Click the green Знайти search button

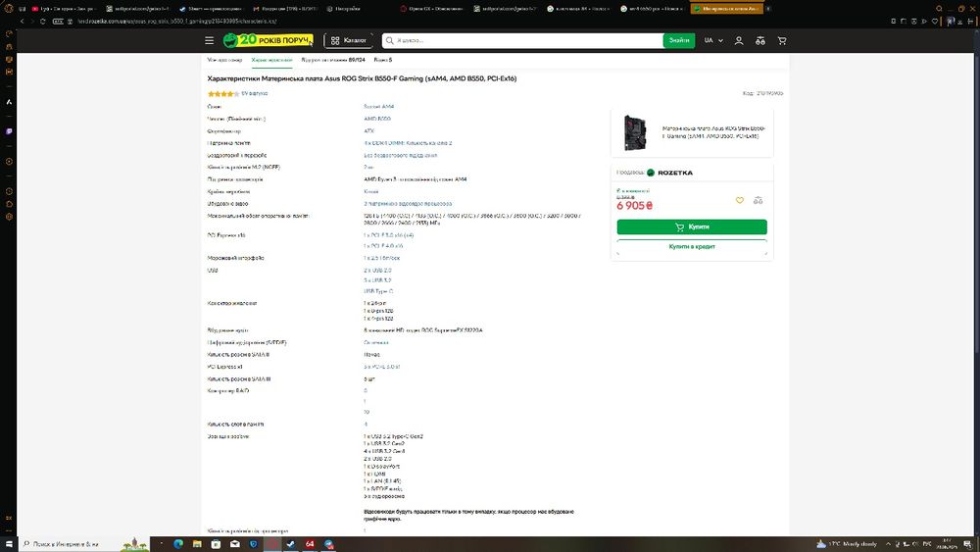point(679,40)
